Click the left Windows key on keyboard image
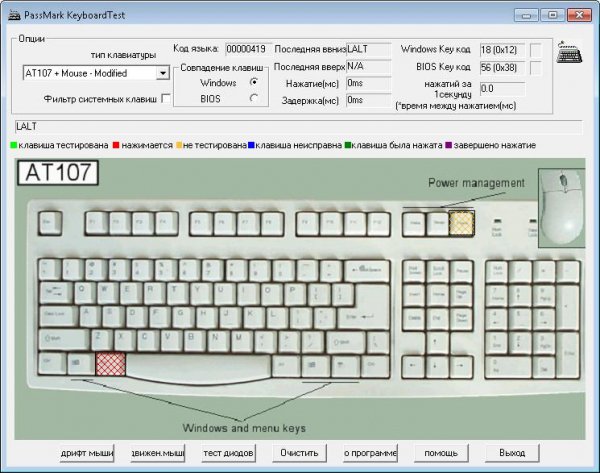Viewport: 600px width, 473px height. tap(81, 364)
